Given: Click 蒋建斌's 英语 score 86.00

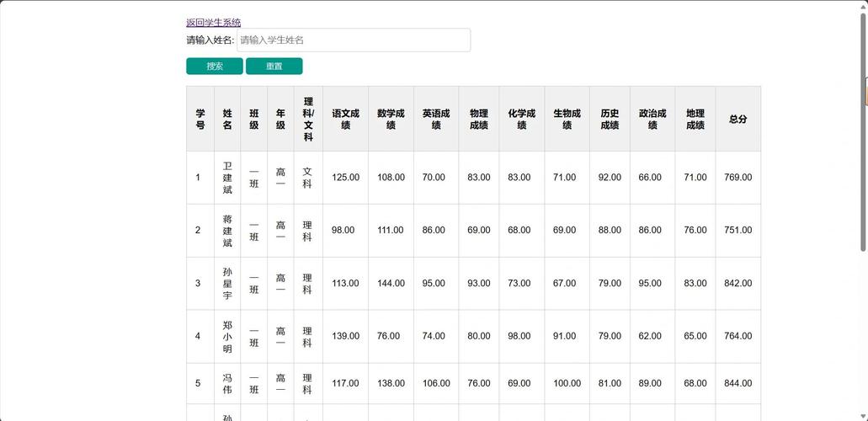Looking at the screenshot, I should tap(434, 231).
